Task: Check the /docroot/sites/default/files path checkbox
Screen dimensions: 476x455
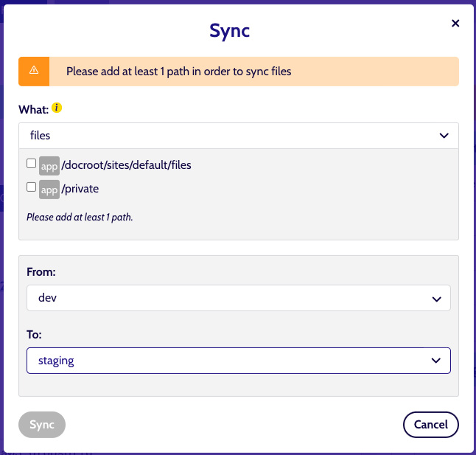Action: pyautogui.click(x=31, y=164)
